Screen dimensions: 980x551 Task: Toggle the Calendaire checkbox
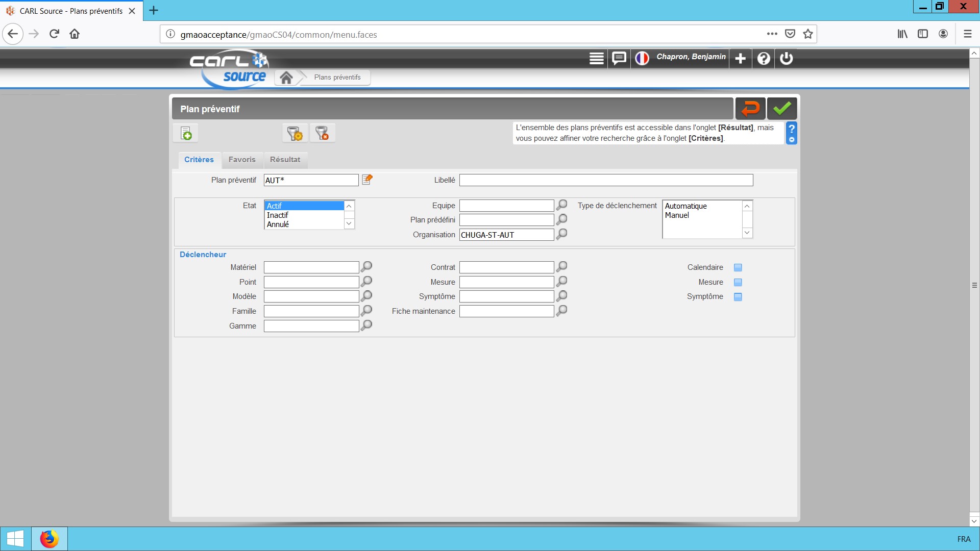(738, 267)
